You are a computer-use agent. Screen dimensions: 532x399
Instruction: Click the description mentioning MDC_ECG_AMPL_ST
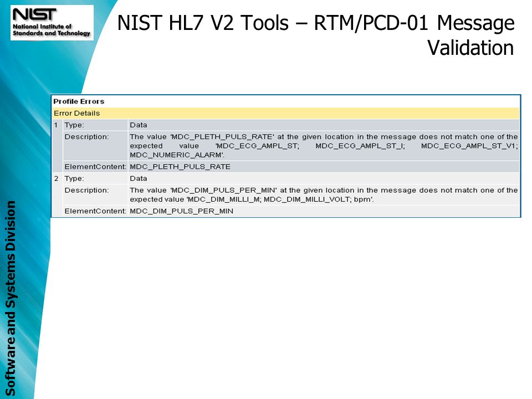[324, 146]
